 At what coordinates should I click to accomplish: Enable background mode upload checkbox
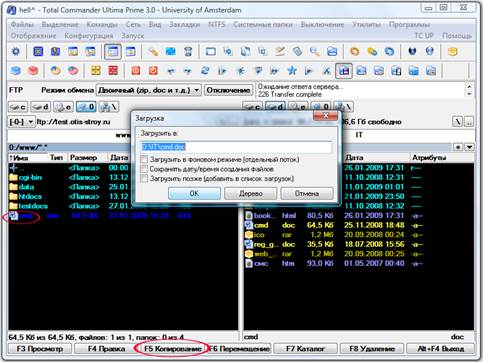coord(144,159)
